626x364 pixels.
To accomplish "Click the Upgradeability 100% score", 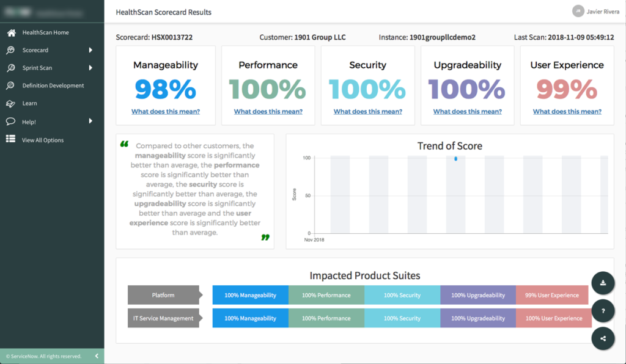I will pos(466,89).
